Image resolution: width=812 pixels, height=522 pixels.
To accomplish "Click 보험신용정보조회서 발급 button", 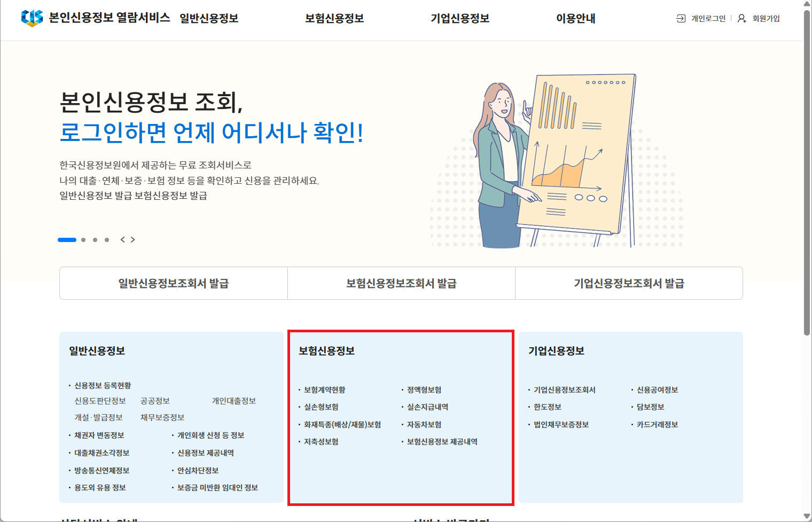I will 401,283.
